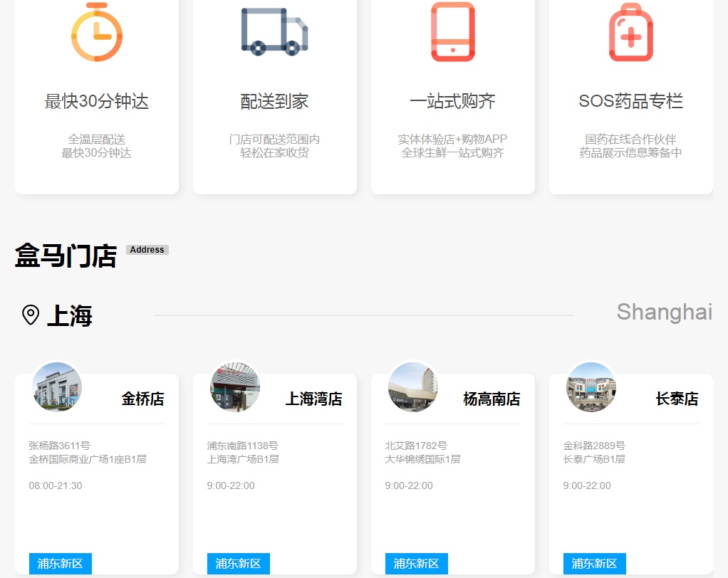Image resolution: width=728 pixels, height=578 pixels.
Task: Click the 配送到家 heading
Action: 274,101
